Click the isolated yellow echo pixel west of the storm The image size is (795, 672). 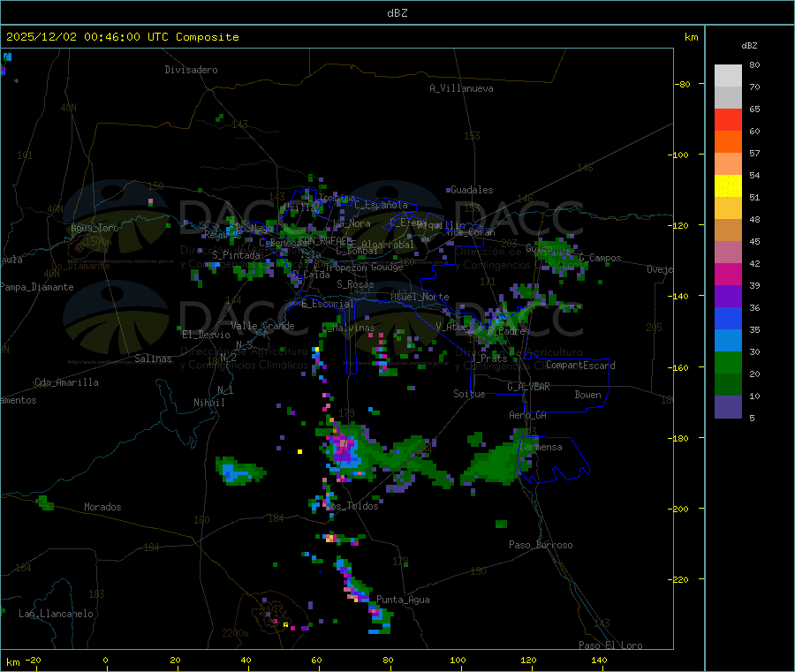pyautogui.click(x=299, y=451)
